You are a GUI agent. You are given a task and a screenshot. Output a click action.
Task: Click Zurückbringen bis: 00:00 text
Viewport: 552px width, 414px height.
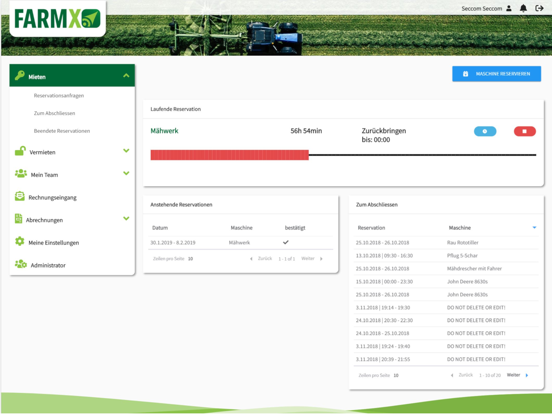pos(384,135)
